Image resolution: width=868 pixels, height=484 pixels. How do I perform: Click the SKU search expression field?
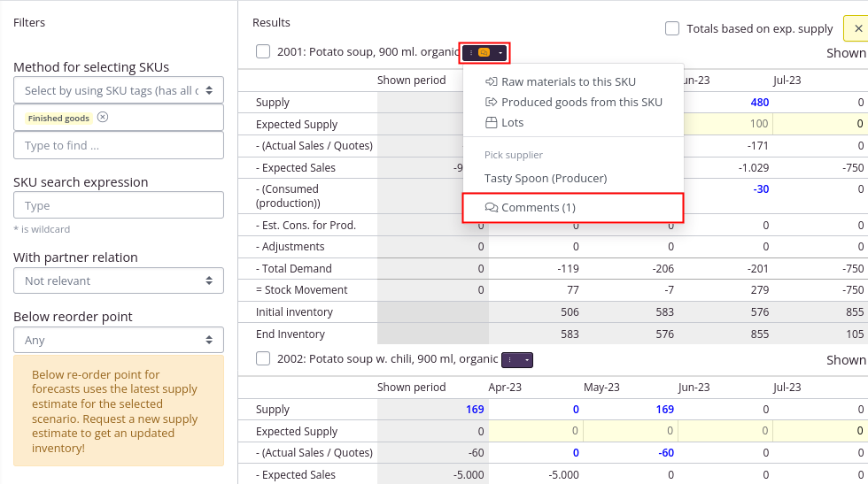(119, 205)
